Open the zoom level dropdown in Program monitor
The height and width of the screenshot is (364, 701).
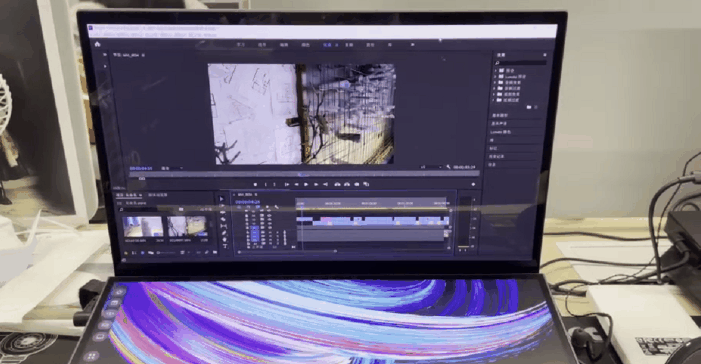point(172,168)
